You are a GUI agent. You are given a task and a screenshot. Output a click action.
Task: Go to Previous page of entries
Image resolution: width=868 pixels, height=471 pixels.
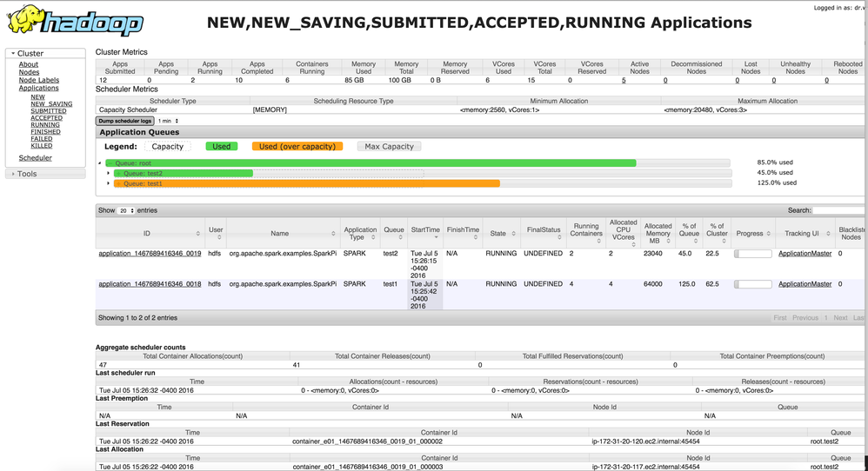805,318
